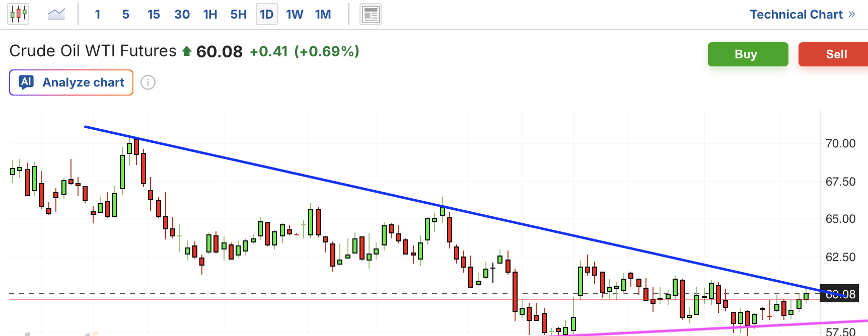The width and height of the screenshot is (868, 336).
Task: Select the 1H timeframe
Action: click(x=210, y=14)
